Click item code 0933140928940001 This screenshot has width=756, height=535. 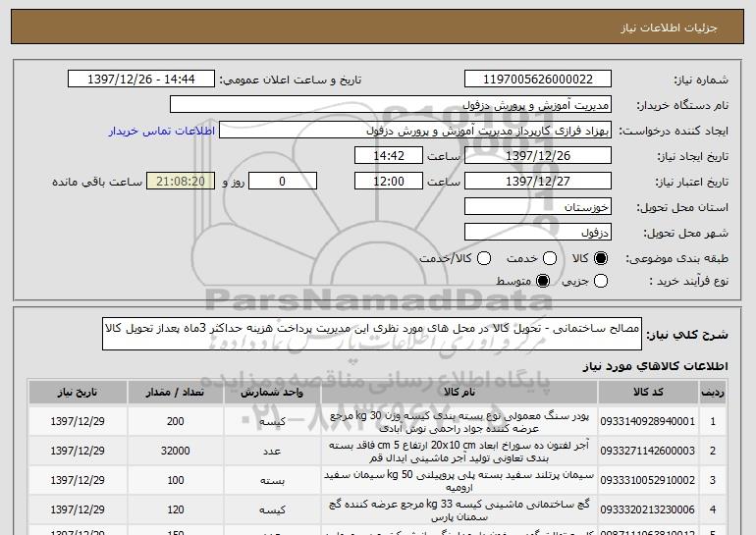648,421
